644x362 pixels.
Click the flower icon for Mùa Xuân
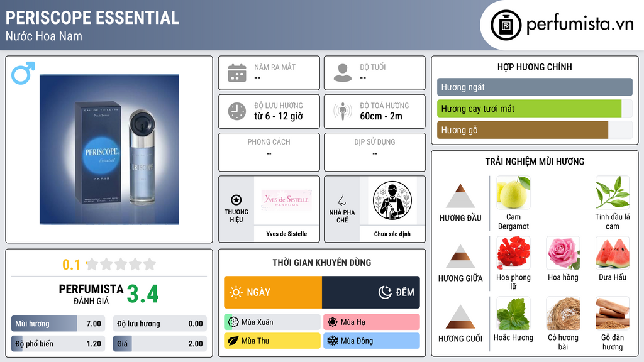point(233,322)
